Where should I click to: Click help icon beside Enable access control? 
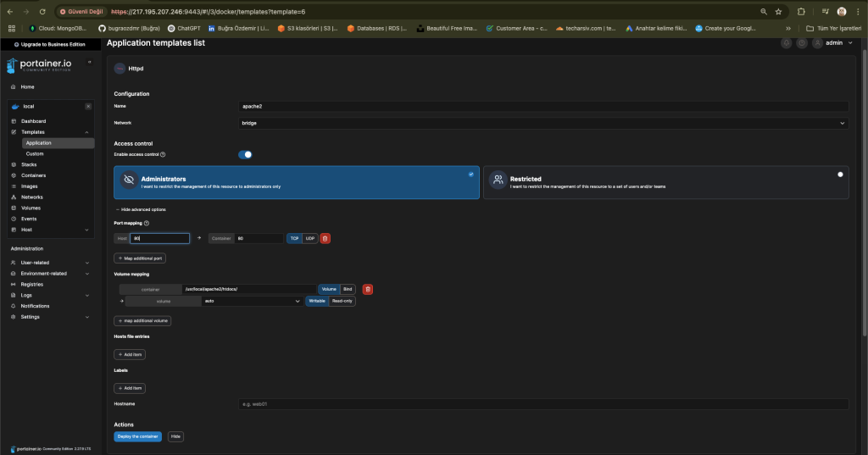[163, 154]
